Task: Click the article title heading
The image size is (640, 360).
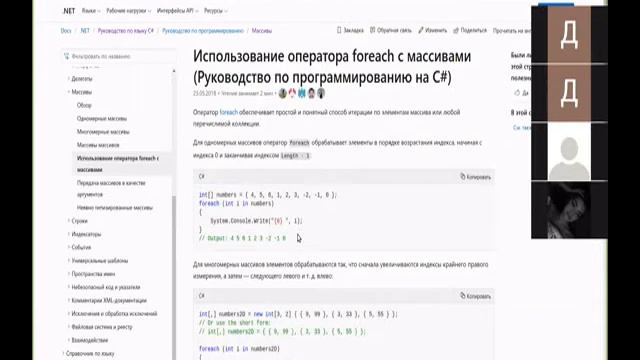Action: tap(332, 67)
